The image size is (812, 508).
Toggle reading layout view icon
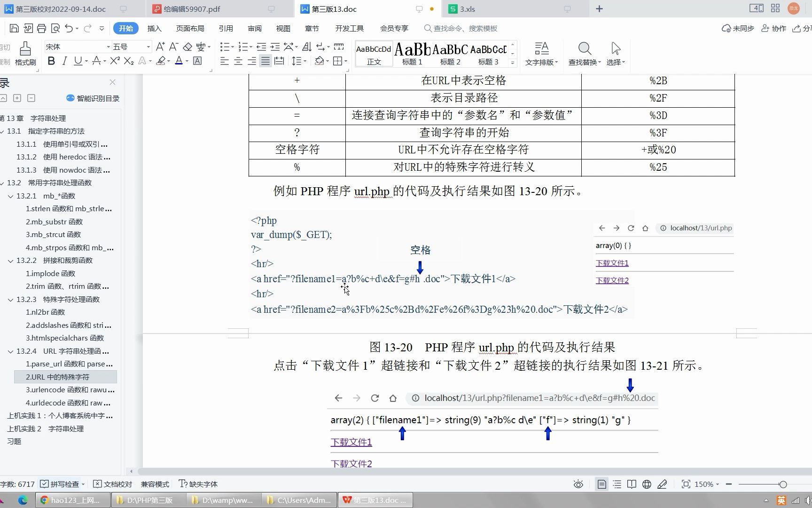point(632,484)
